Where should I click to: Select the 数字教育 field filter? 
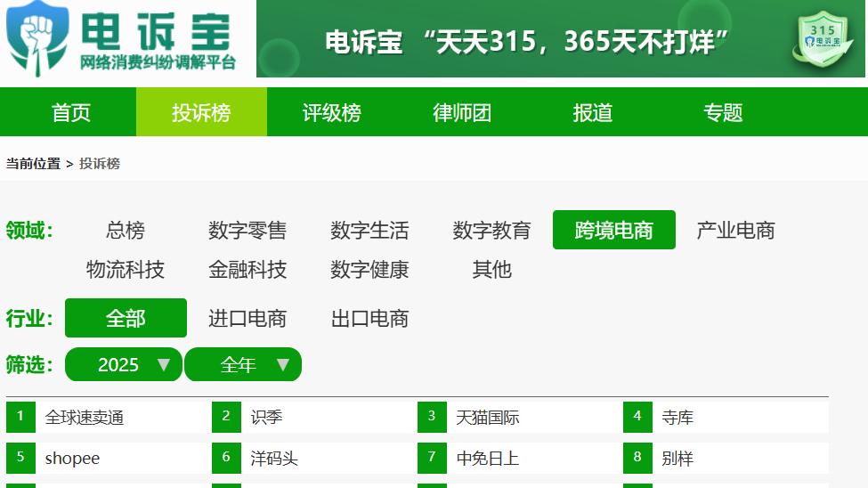(x=491, y=230)
